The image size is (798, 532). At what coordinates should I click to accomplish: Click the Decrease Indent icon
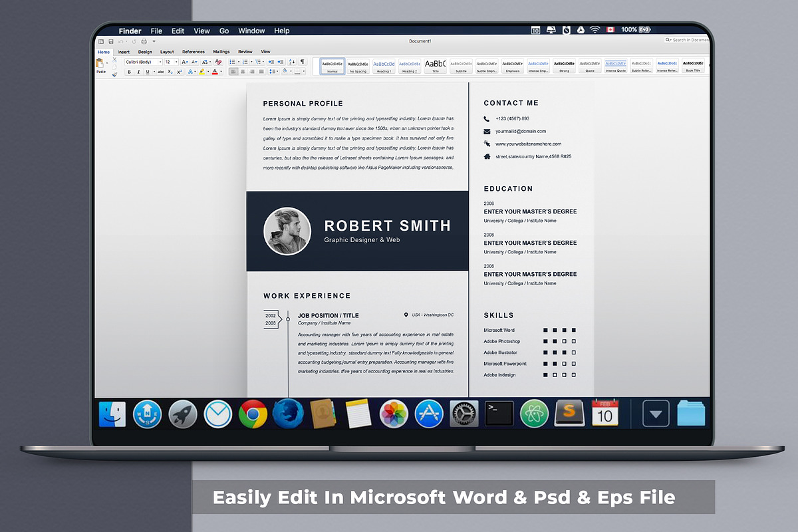[271, 62]
